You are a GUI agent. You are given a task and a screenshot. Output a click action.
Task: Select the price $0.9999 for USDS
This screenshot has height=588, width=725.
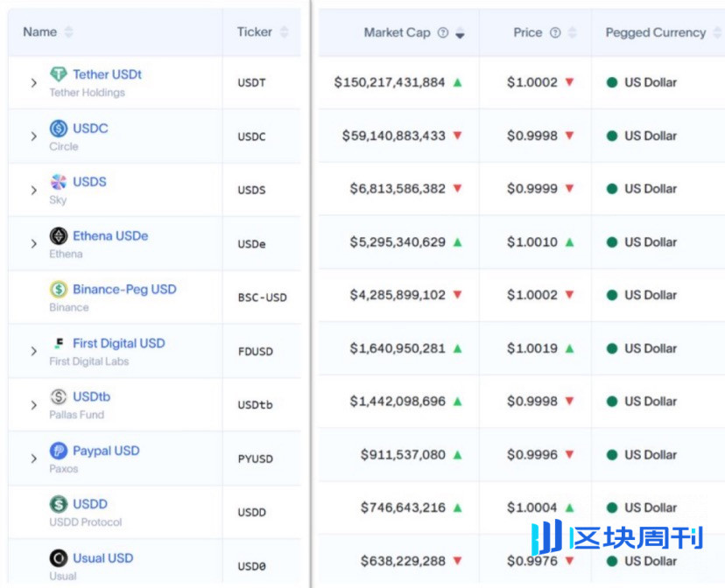coord(532,188)
